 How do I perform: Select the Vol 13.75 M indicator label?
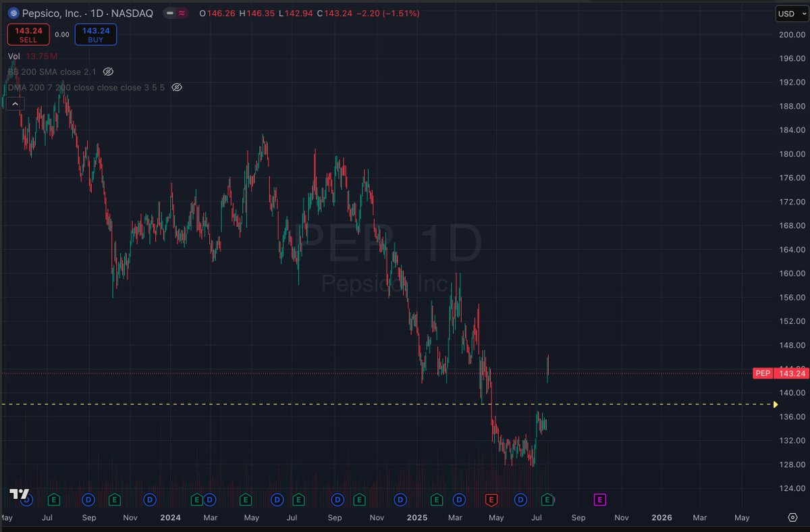click(x=32, y=56)
